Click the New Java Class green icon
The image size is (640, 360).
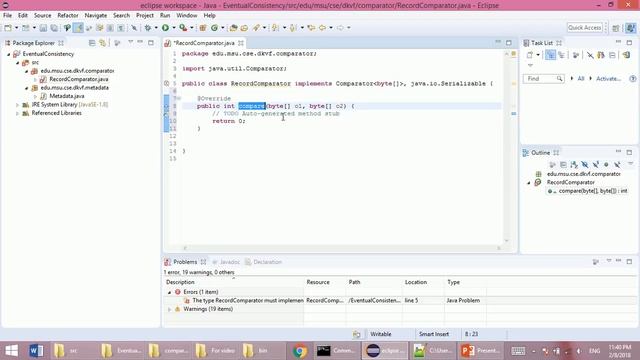click(x=215, y=28)
